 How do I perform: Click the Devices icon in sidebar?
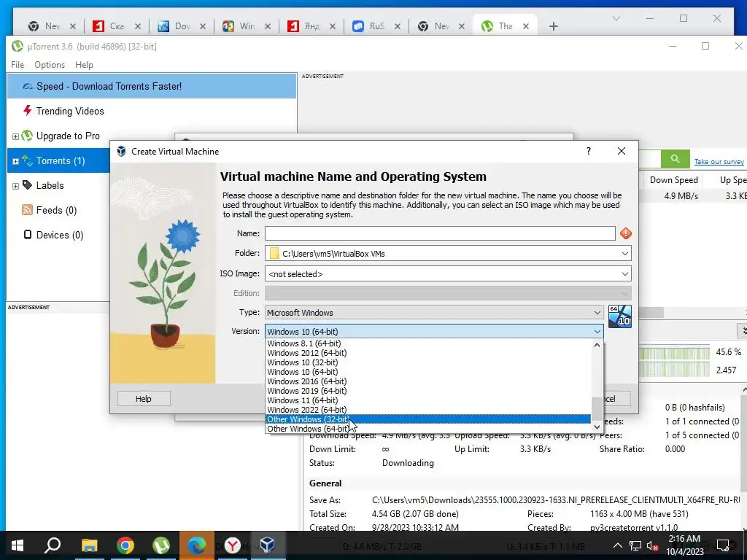(x=28, y=235)
